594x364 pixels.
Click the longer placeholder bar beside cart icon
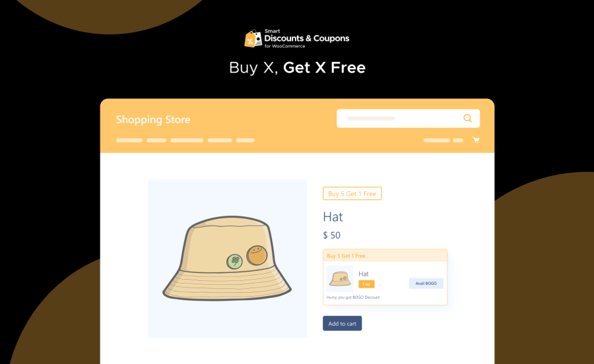(437, 140)
